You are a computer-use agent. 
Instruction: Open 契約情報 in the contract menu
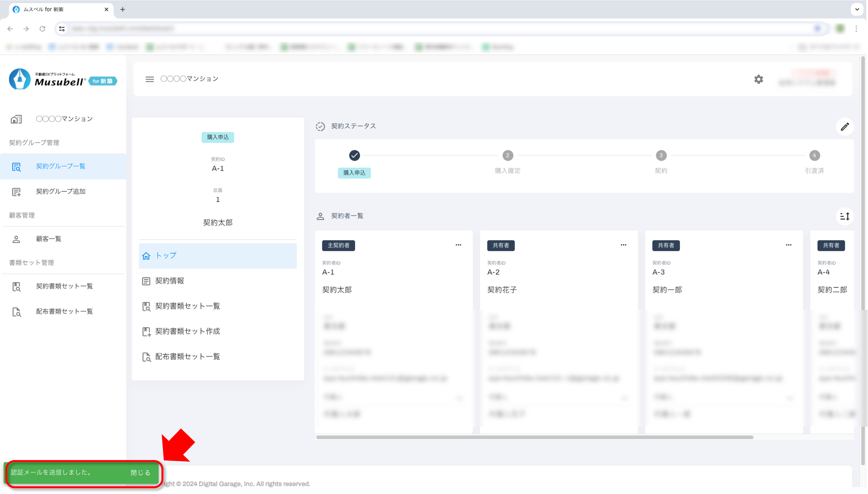pos(169,281)
